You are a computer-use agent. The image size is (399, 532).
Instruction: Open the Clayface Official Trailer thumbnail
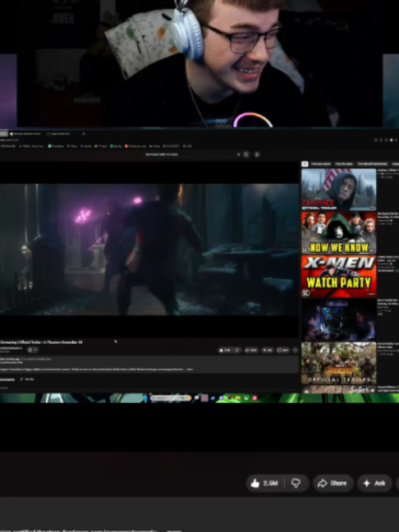point(338,190)
